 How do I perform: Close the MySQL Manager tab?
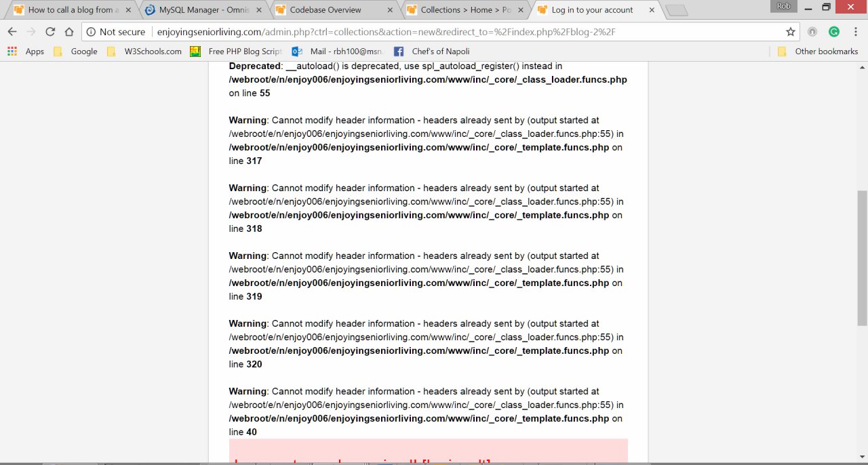(x=259, y=10)
